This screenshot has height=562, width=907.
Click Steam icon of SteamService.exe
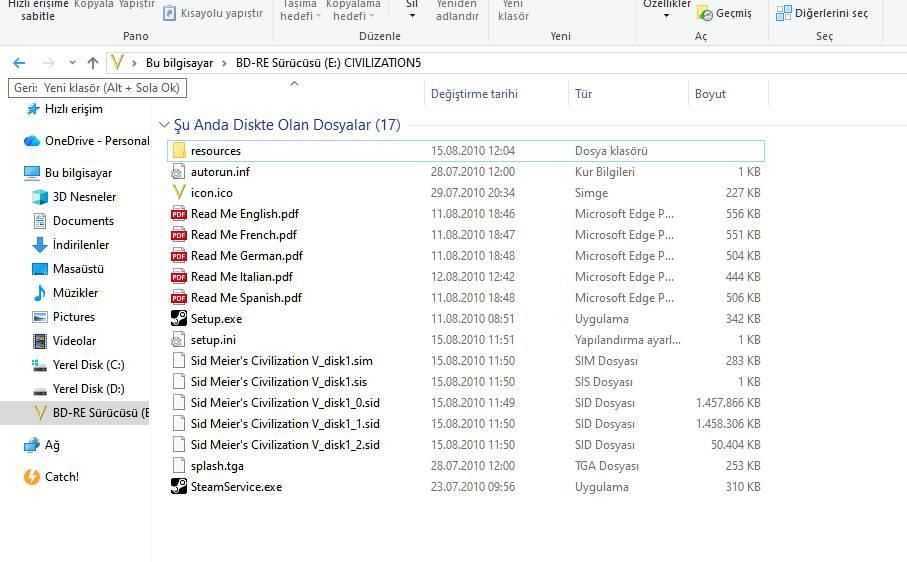tap(179, 487)
